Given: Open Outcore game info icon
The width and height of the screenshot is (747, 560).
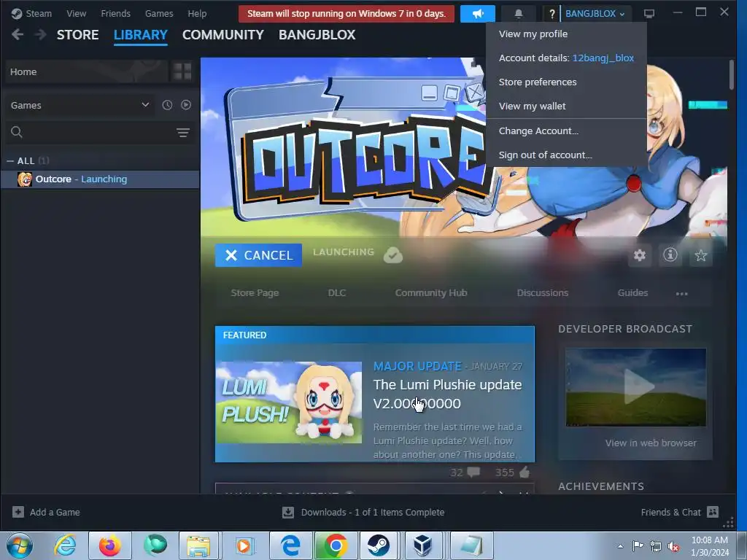Looking at the screenshot, I should [670, 255].
